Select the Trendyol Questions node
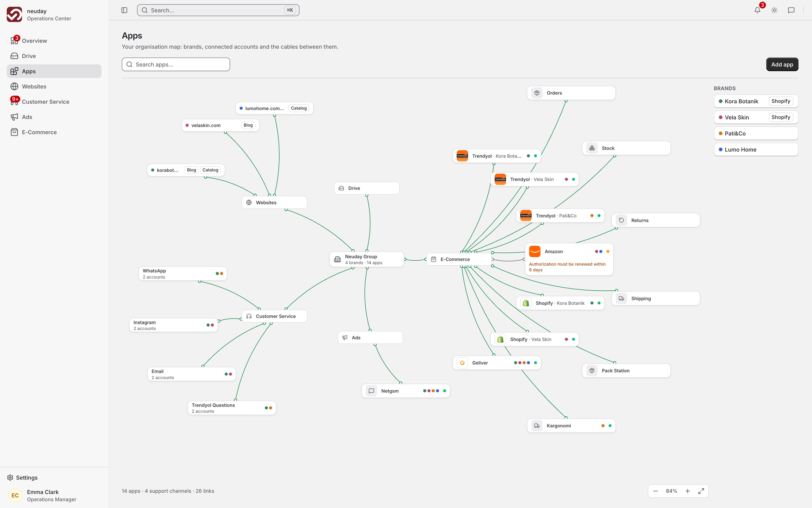812x508 pixels. click(232, 408)
